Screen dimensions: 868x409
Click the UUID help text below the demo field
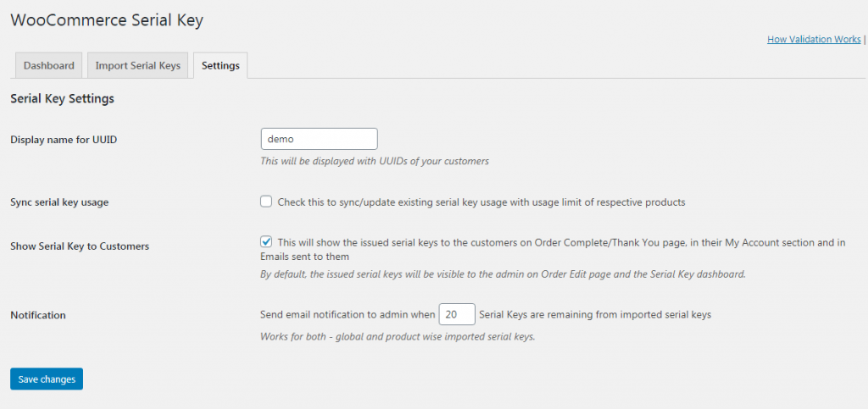click(x=374, y=161)
